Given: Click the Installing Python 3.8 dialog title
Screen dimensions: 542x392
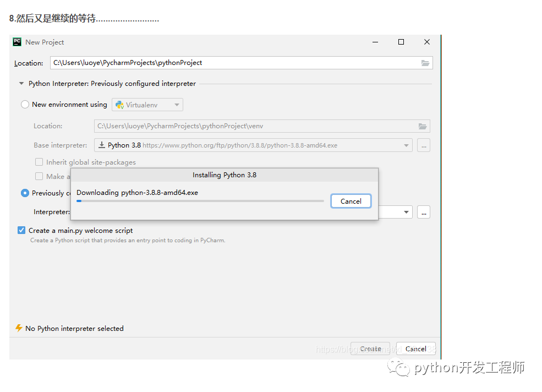Looking at the screenshot, I should (225, 175).
